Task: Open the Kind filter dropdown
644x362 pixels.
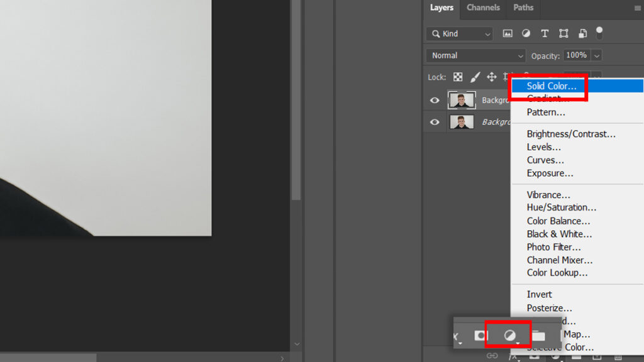Action: tap(459, 34)
